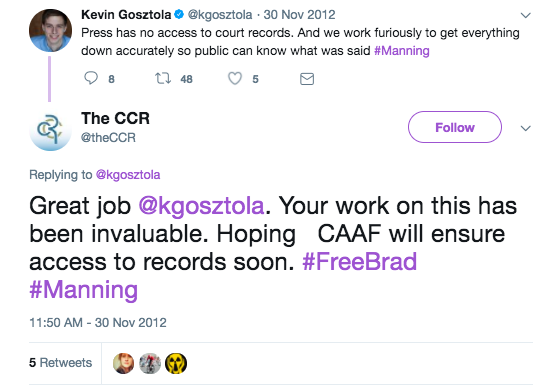The width and height of the screenshot is (560, 389).
Task: Open Kevin Gosztola's profile photo
Action: pos(50,30)
